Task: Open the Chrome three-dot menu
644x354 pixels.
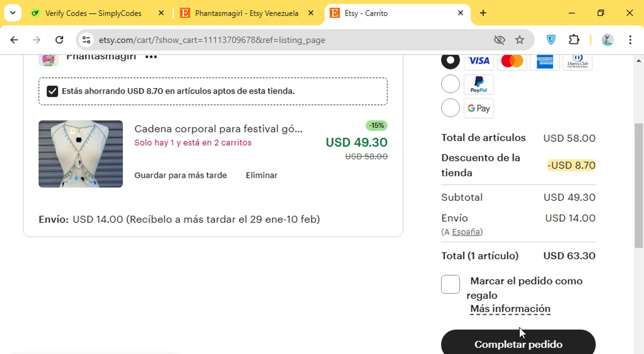Action: 630,40
